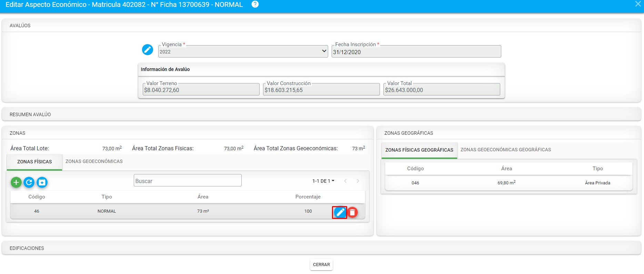Open the 1-1 DE 1 pagination dropdown
The width and height of the screenshot is (644, 274).
[323, 181]
